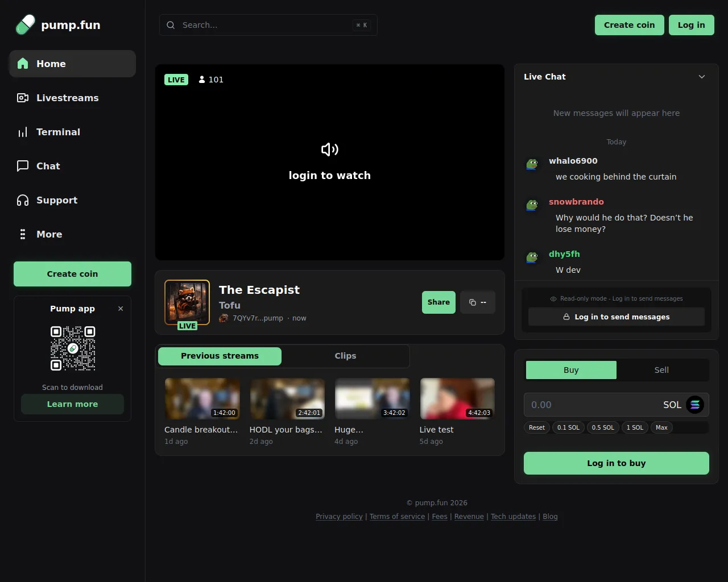Screen dimensions: 728x582
Task: Open Terminal in sidebar
Action: coord(72,132)
